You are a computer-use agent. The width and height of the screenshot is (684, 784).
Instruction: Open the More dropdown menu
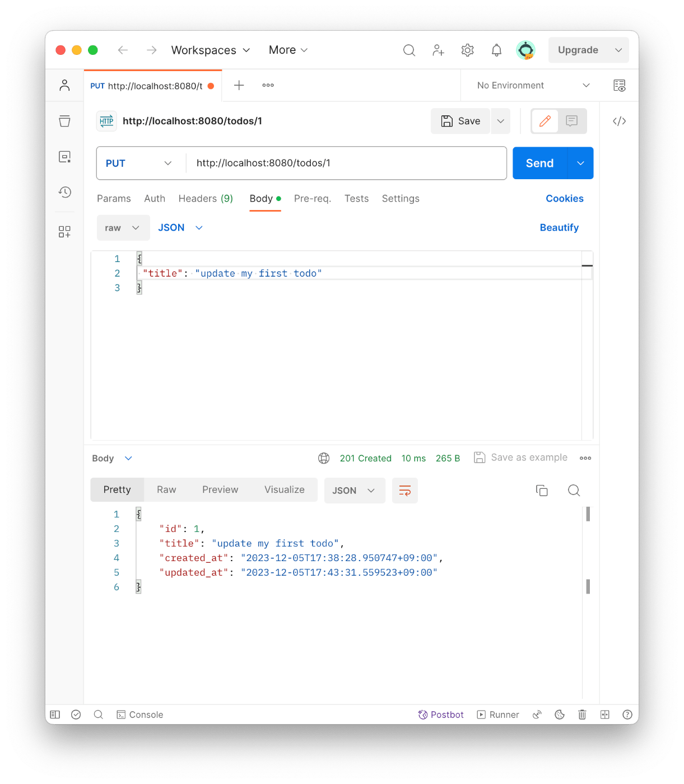288,50
